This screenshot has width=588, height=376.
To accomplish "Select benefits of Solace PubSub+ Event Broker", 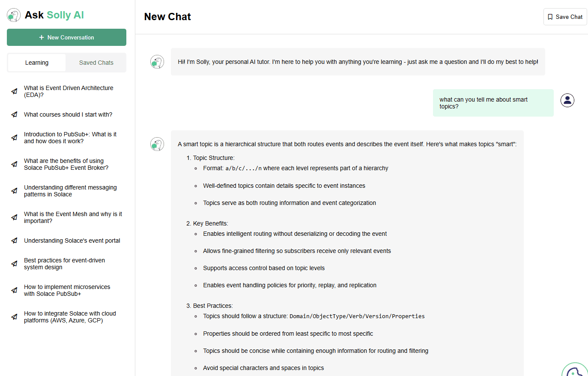I will click(x=66, y=164).
